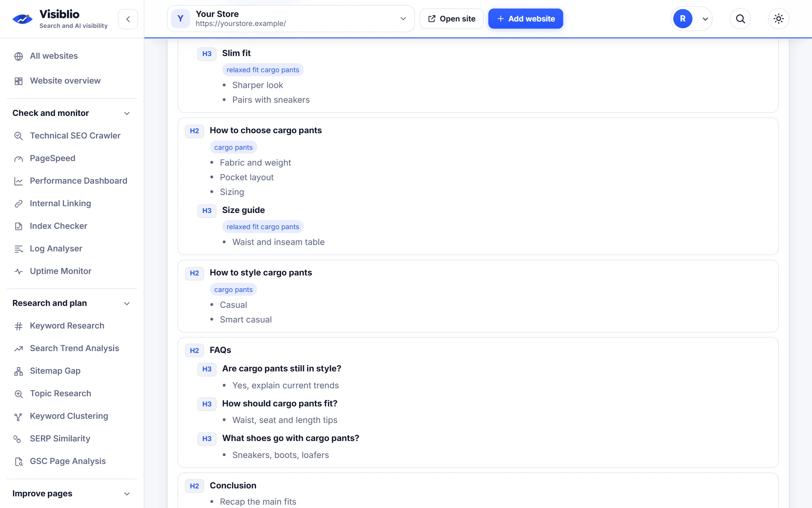Screen dimensions: 812x508
Task: Click the 'Pocket layout' bullet
Action: pyautogui.click(x=247, y=178)
